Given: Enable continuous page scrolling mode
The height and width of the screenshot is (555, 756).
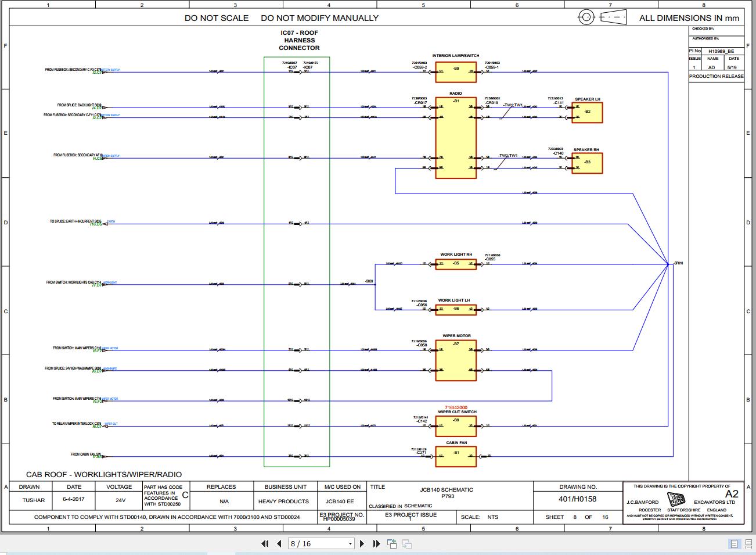Looking at the screenshot, I should tap(747, 544).
